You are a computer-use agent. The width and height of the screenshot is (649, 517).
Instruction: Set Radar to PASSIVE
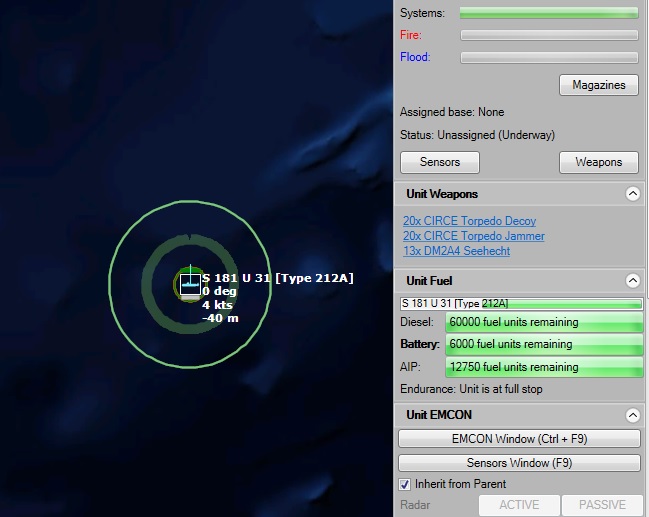[x=602, y=505]
